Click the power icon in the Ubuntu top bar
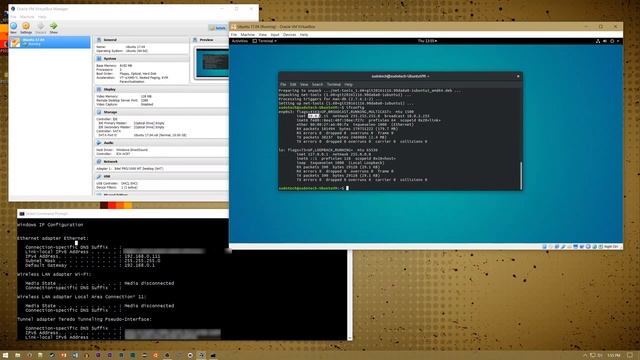Screen dimensions: 640x360 click(x=612, y=41)
